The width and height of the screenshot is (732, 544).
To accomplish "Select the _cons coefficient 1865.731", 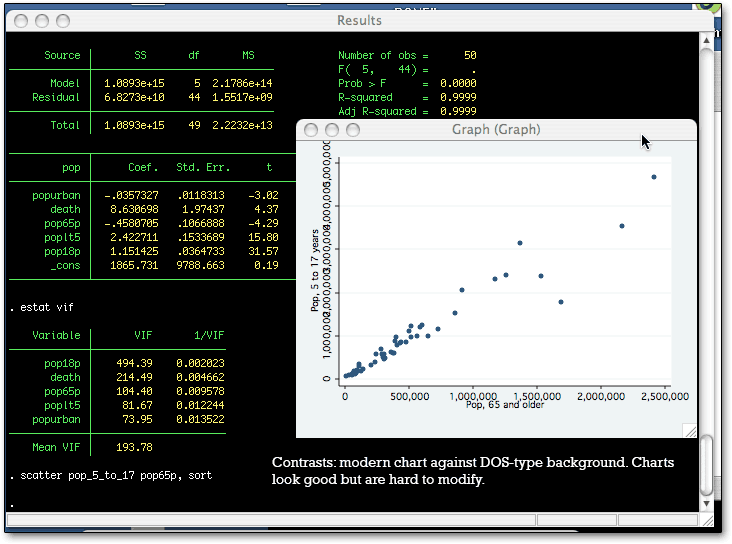I will click(x=134, y=265).
